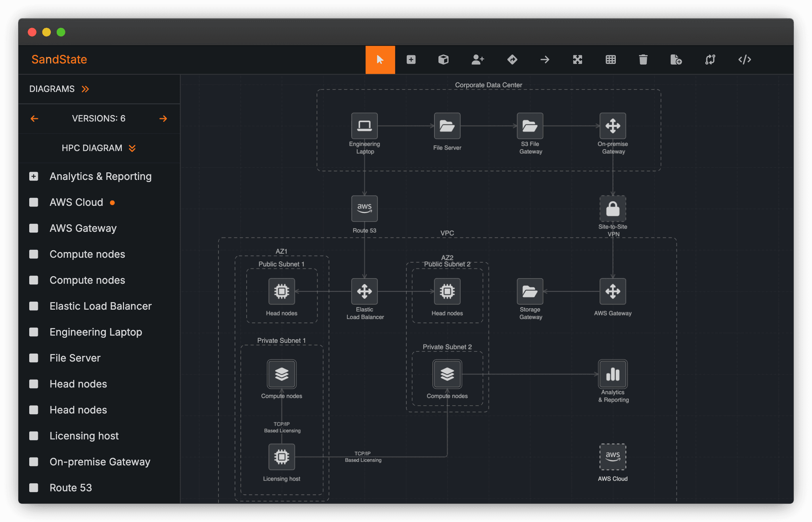Toggle the grid view icon
The image size is (812, 522).
[611, 60]
